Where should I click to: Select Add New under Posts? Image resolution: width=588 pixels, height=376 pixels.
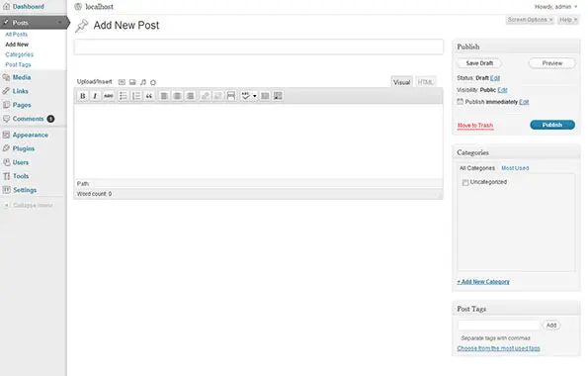[x=17, y=45]
